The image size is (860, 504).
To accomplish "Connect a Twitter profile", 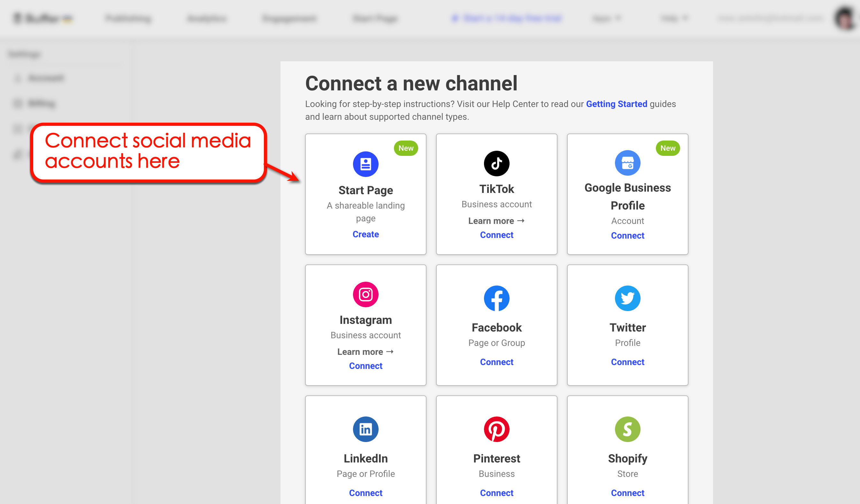I will [628, 362].
